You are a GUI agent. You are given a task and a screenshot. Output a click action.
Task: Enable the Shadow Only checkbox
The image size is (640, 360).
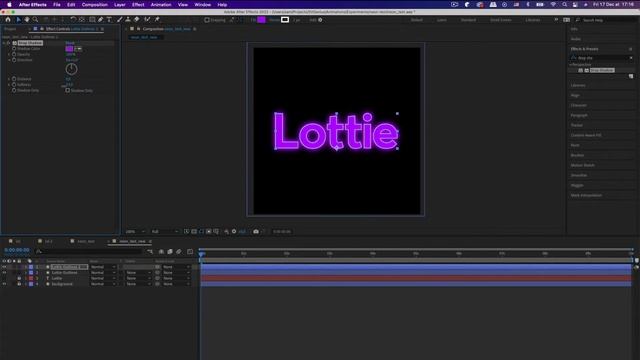(68, 90)
